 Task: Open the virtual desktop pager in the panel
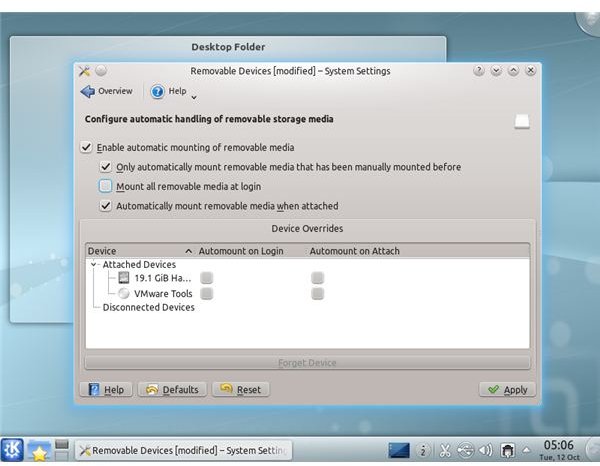[x=62, y=450]
